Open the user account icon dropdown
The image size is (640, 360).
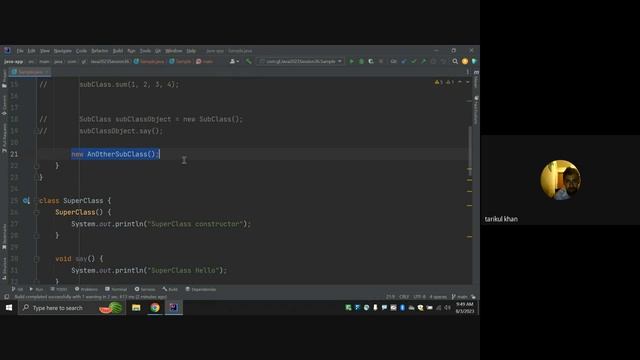(x=234, y=61)
